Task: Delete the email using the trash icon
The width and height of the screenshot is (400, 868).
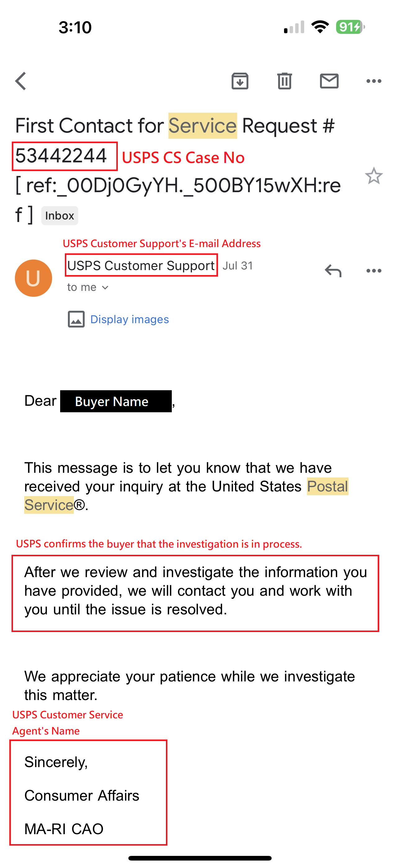Action: (x=285, y=81)
